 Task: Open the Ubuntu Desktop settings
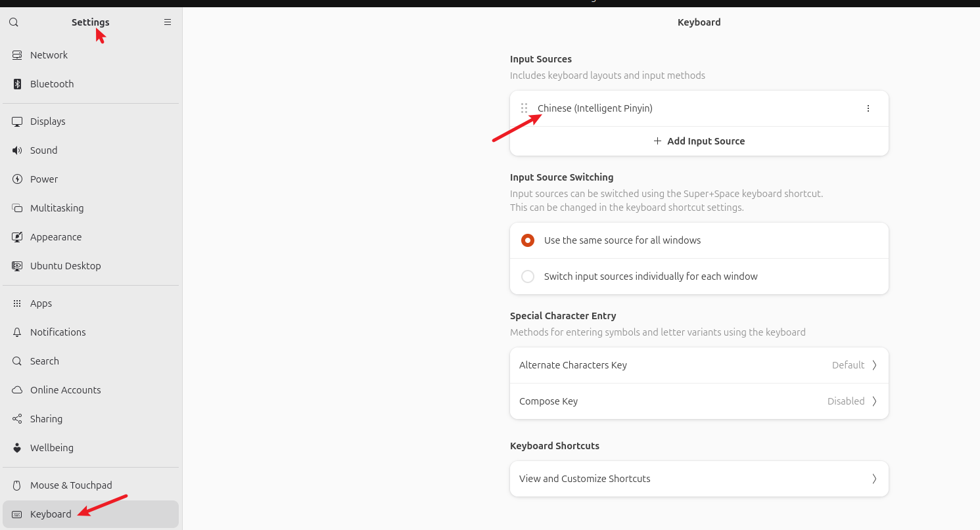click(x=91, y=266)
